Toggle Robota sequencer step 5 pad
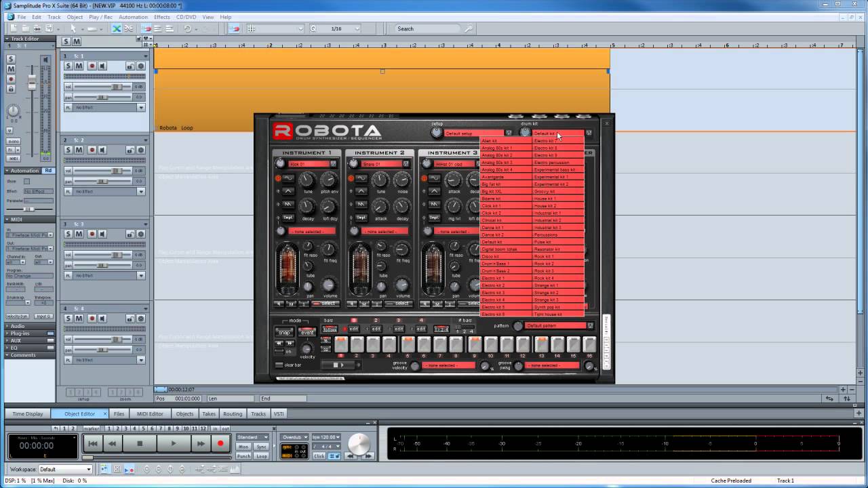 pyautogui.click(x=407, y=344)
